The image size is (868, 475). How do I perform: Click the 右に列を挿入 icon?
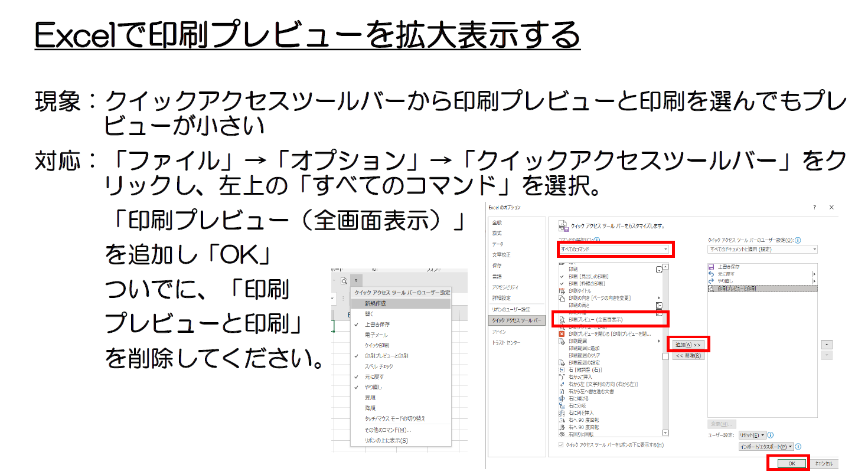562,412
